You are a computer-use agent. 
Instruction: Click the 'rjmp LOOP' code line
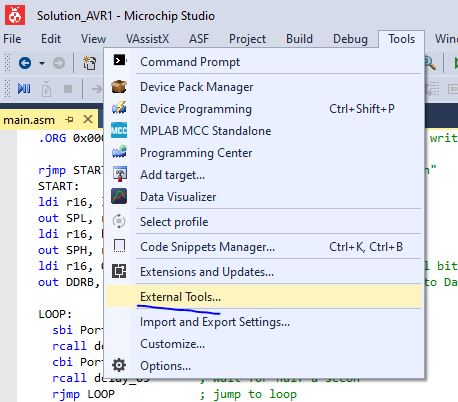(x=83, y=394)
